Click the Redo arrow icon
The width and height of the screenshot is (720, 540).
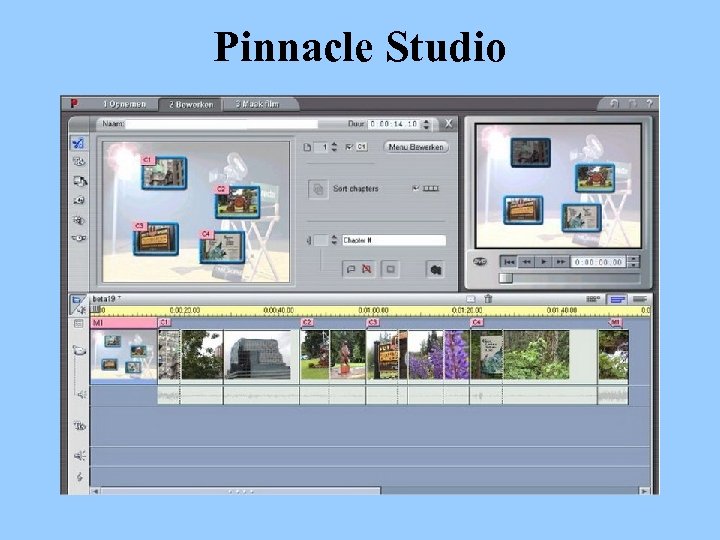(x=632, y=104)
